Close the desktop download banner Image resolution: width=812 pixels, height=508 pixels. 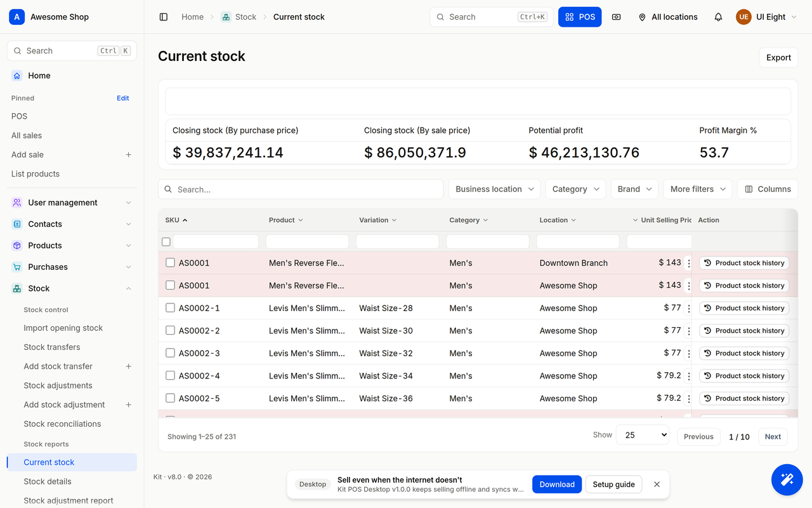click(x=657, y=485)
